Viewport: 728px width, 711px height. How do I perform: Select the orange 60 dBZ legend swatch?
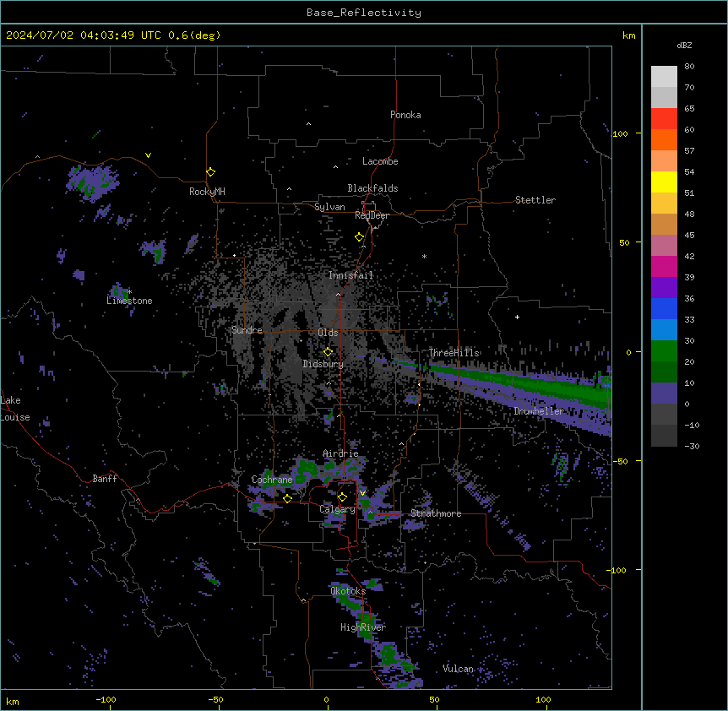click(x=664, y=139)
